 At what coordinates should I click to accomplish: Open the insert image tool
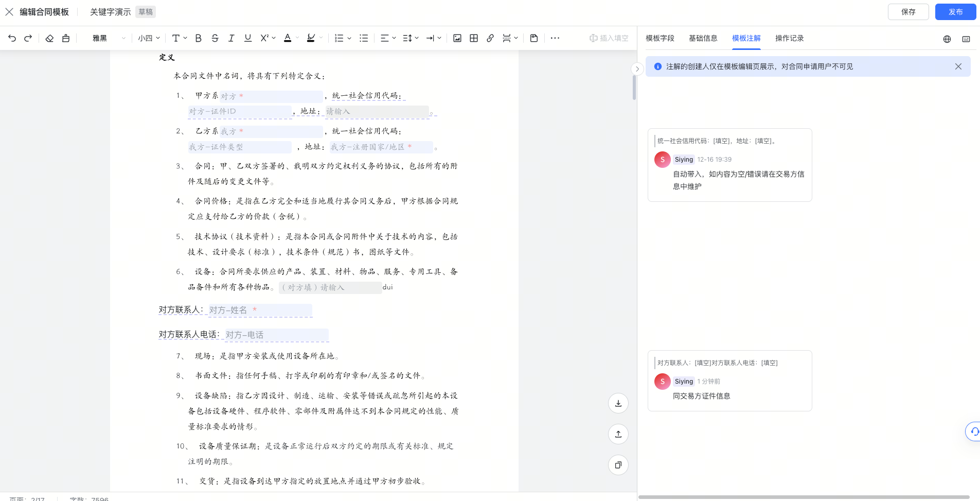pos(457,38)
